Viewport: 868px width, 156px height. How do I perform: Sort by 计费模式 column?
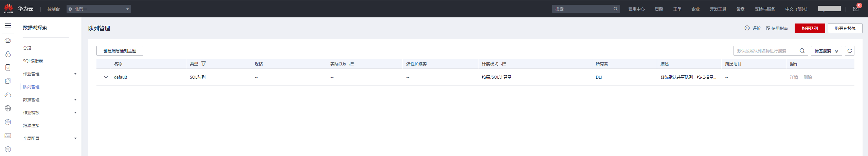[504, 64]
